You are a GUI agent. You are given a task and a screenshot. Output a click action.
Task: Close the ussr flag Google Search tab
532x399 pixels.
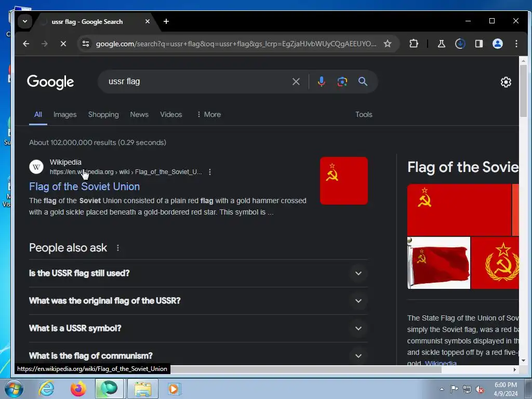147,21
